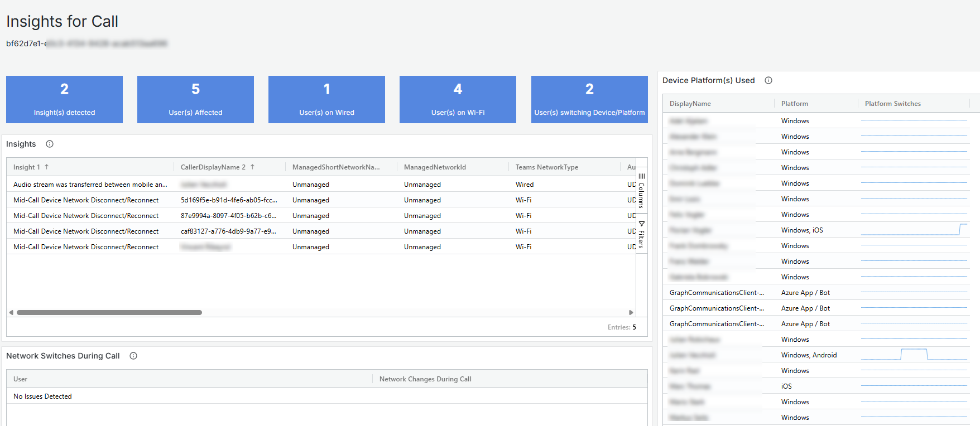
Task: Open the Filters side panel tab
Action: pyautogui.click(x=642, y=234)
